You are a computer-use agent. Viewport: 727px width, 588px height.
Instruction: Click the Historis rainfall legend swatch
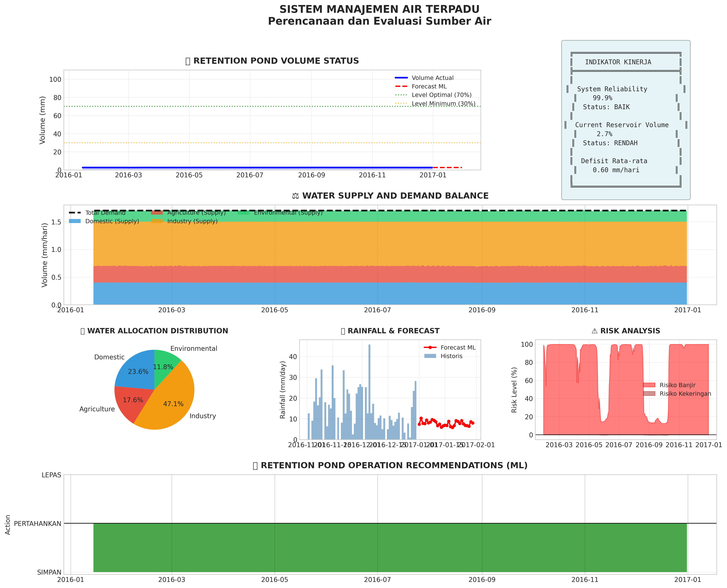[x=430, y=356]
